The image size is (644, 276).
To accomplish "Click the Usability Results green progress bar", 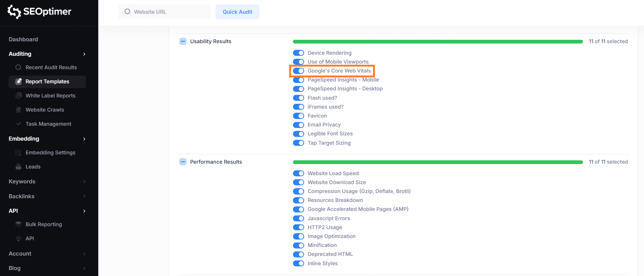I will tap(437, 42).
